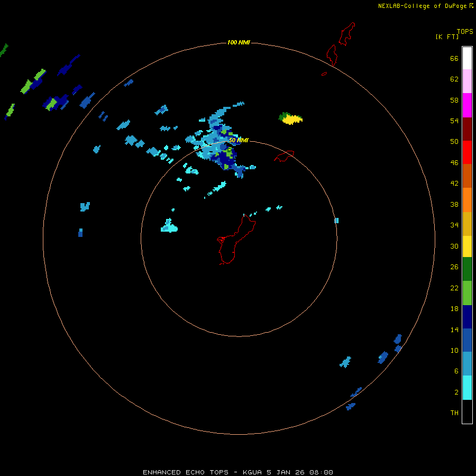This screenshot has height=476, width=476.
Task: Click the black TH threshold legend swatch
Action: click(x=467, y=411)
